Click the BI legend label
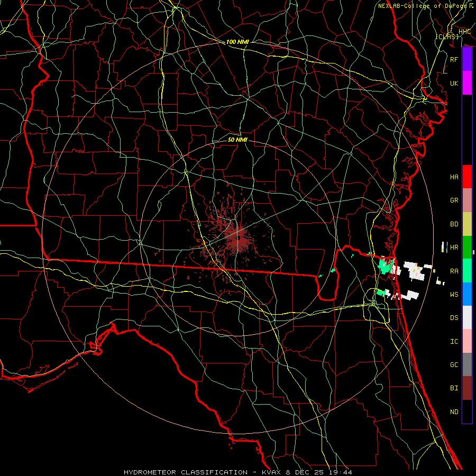The width and height of the screenshot is (476, 476). [454, 388]
